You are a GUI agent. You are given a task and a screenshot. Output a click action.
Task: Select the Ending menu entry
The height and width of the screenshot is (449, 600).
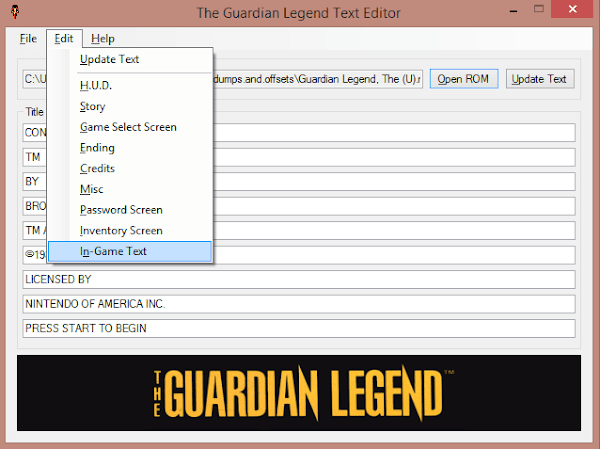pyautogui.click(x=130, y=147)
